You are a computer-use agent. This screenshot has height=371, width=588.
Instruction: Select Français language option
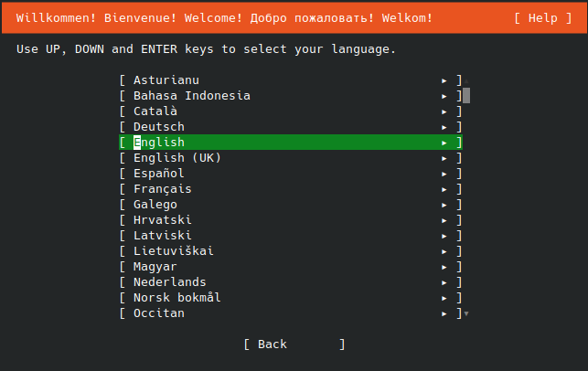pos(291,189)
